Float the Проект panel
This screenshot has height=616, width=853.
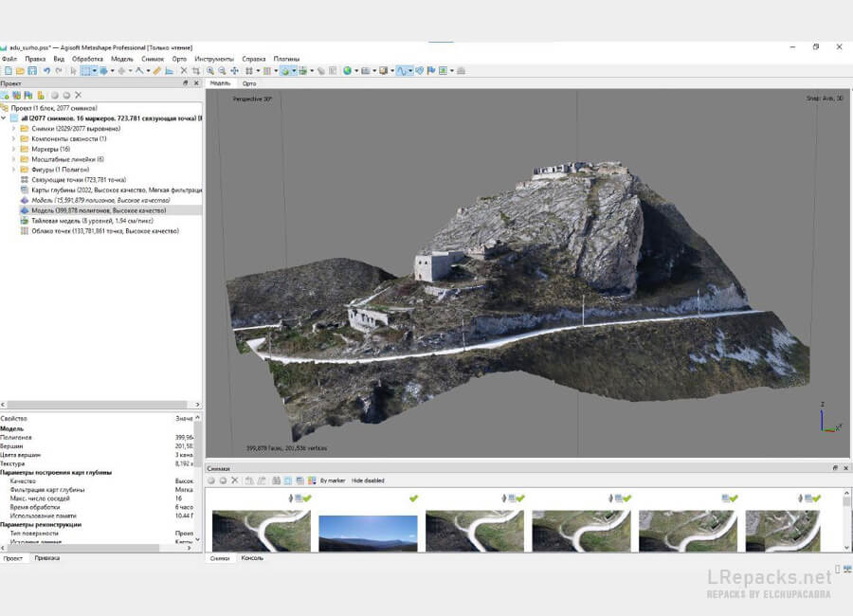click(186, 83)
